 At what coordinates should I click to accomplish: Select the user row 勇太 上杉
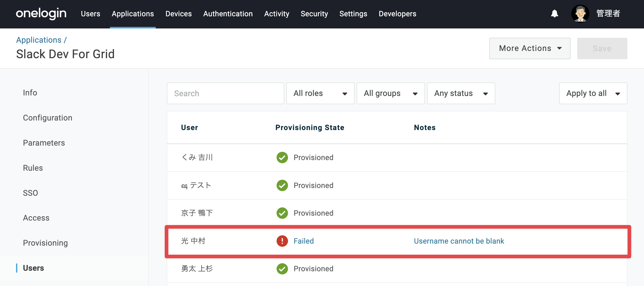pyautogui.click(x=397, y=269)
